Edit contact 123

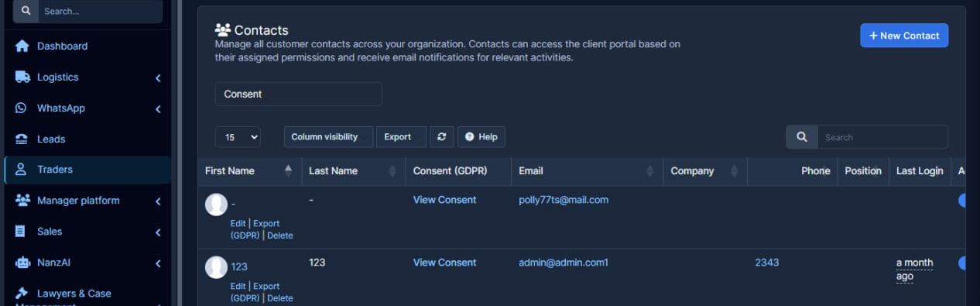point(238,286)
